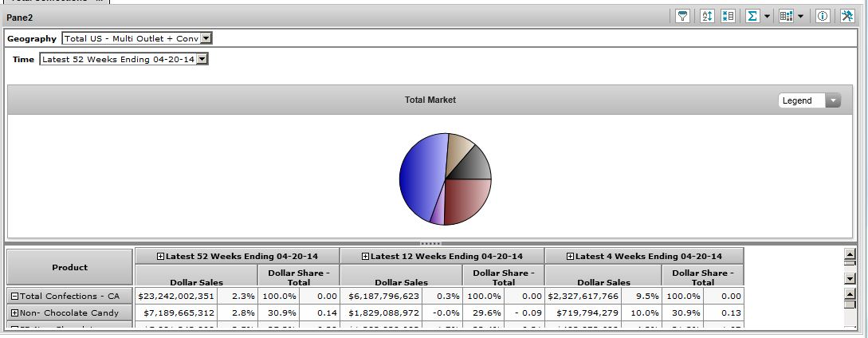868x338 pixels.
Task: Collapse the Total Confections - CA row
Action: click(14, 296)
